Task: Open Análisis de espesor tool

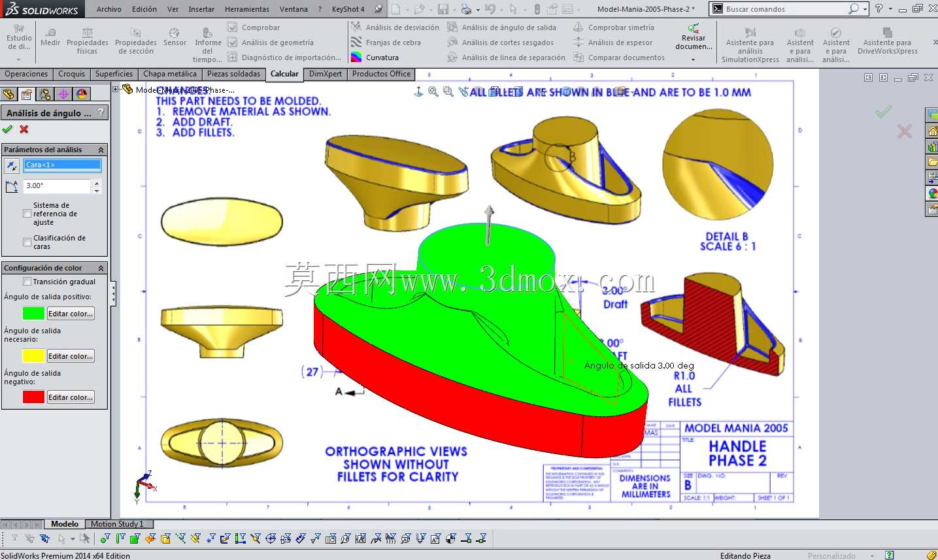Action: tap(613, 42)
